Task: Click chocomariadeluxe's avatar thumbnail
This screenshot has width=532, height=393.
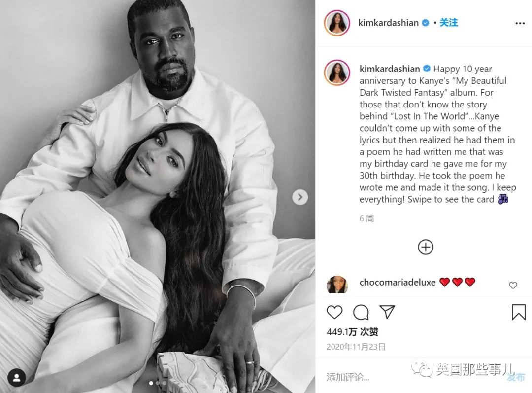Action: [x=337, y=285]
